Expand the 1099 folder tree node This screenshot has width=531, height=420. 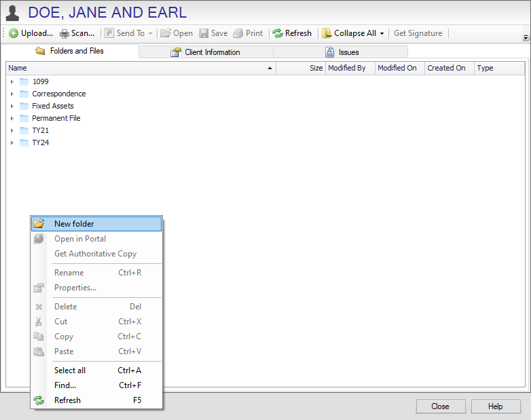click(x=12, y=81)
